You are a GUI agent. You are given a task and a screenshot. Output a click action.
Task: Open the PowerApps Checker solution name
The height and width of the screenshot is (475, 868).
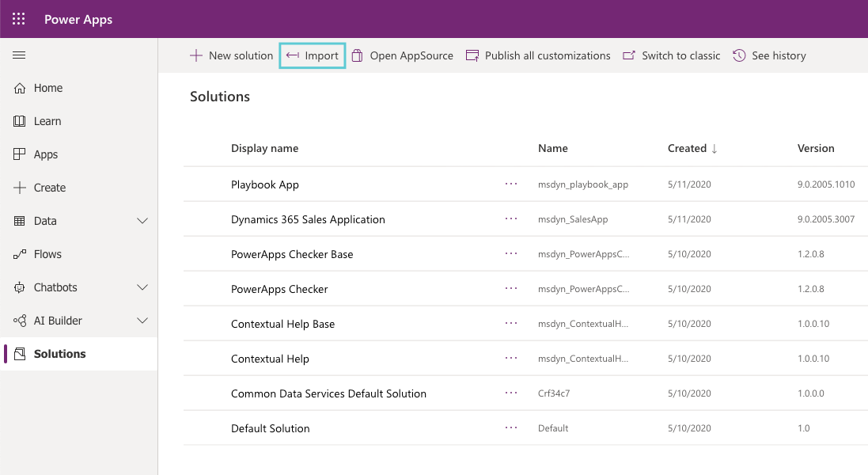pos(279,289)
